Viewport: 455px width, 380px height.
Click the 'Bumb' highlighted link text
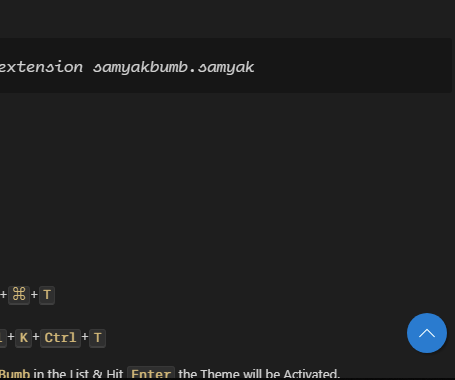15,374
